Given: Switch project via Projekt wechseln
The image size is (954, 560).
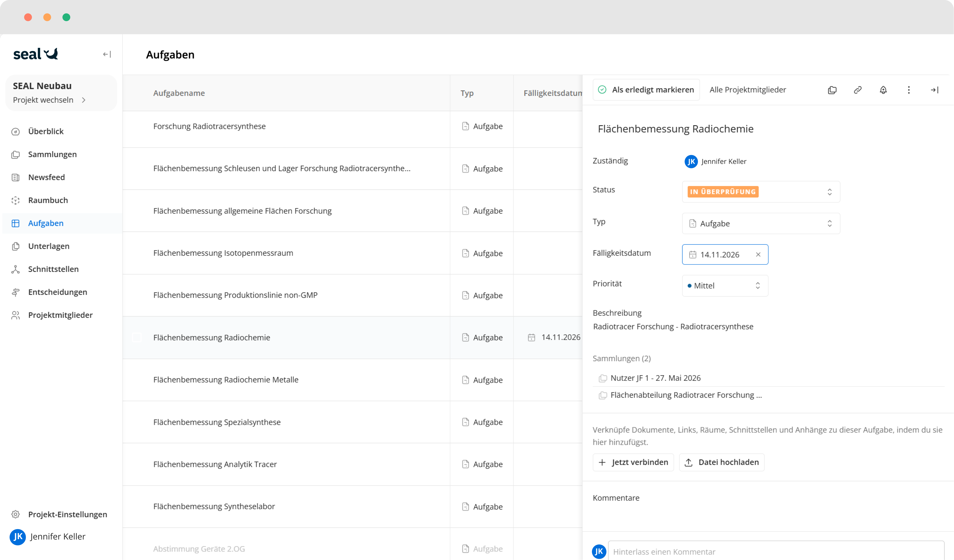Looking at the screenshot, I should coord(49,100).
